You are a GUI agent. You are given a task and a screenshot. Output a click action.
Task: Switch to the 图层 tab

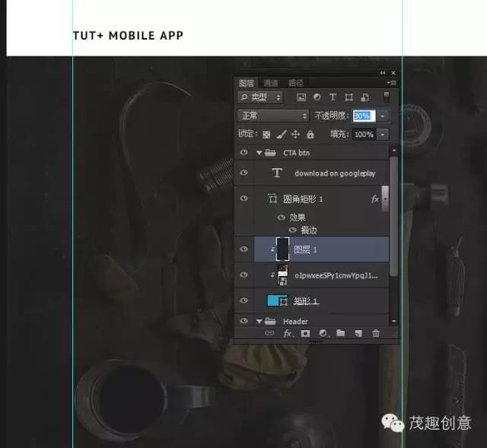click(x=247, y=83)
